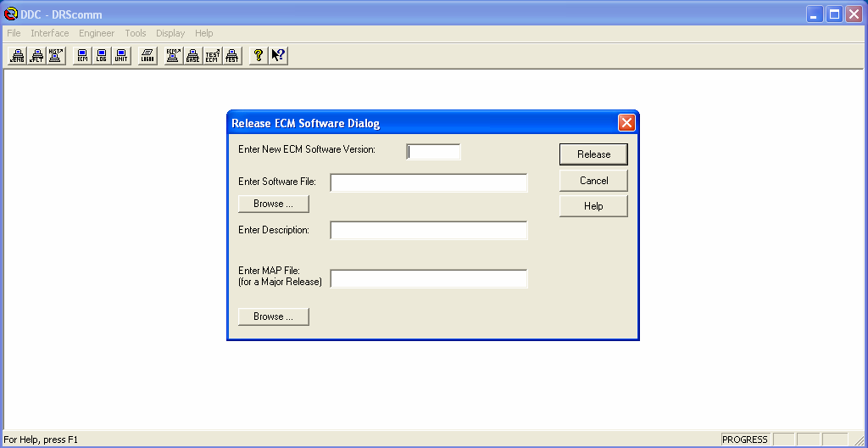
Task: Open the Display menu
Action: point(170,33)
